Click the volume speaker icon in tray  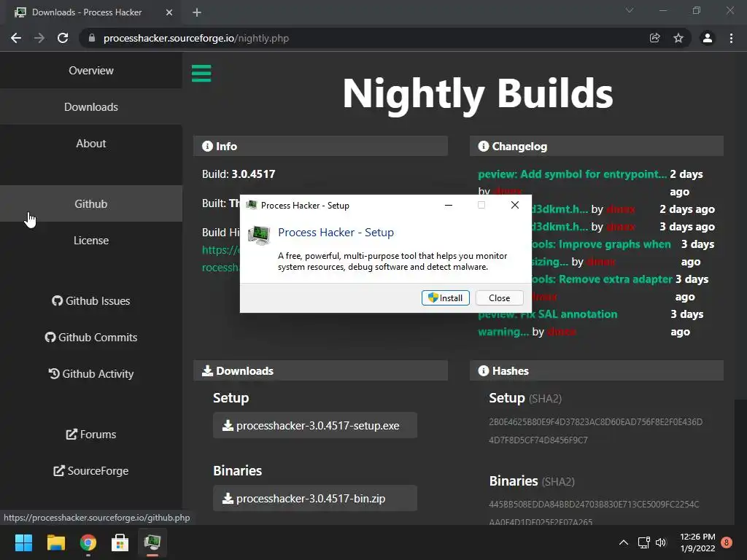point(661,542)
